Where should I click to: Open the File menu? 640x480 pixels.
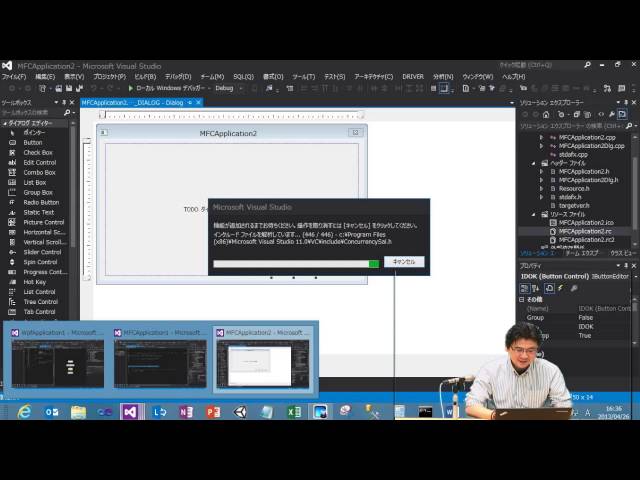[x=13, y=77]
